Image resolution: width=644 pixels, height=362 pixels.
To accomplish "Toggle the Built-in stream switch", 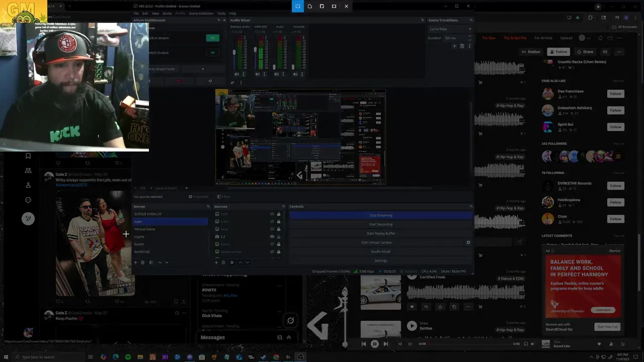I will (x=213, y=38).
